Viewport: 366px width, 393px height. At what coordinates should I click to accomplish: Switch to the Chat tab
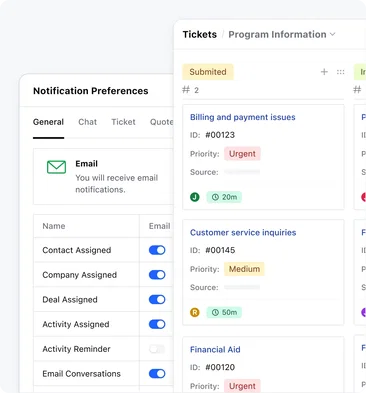[88, 122]
